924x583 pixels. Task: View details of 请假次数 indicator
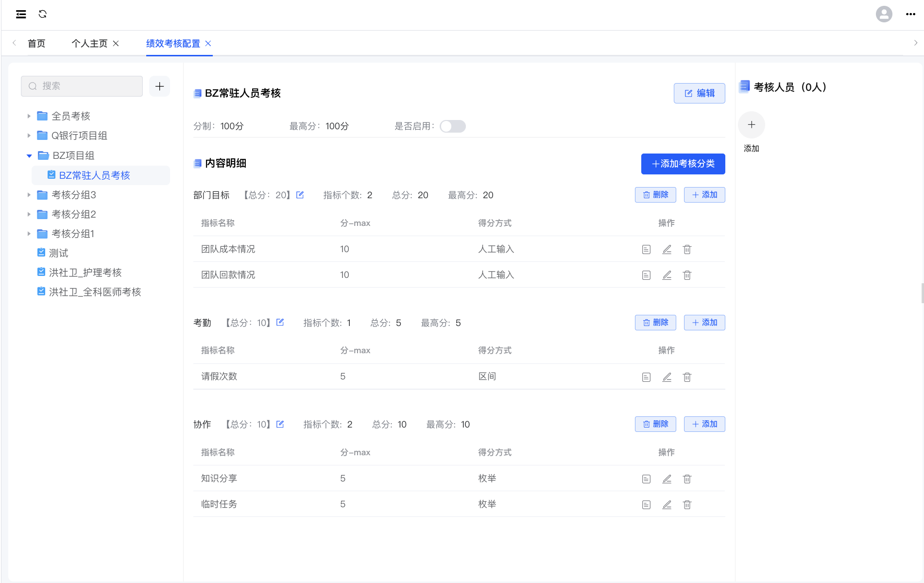pos(646,377)
